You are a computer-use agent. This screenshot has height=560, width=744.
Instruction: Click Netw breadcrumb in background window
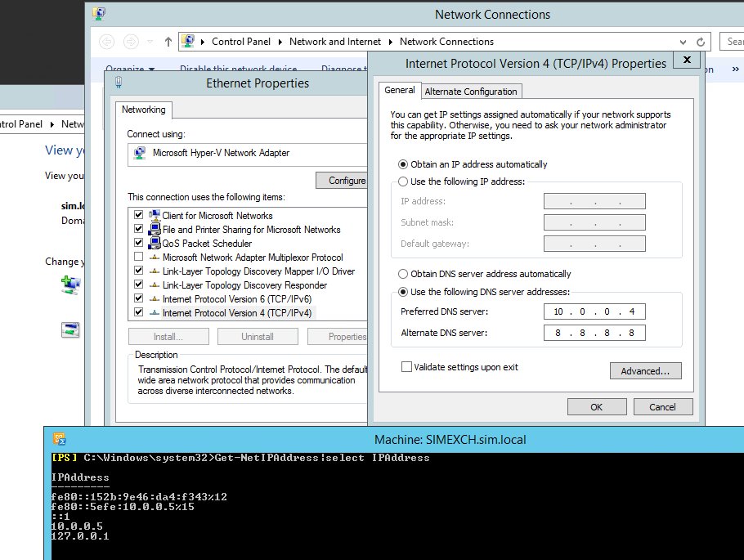pos(73,124)
